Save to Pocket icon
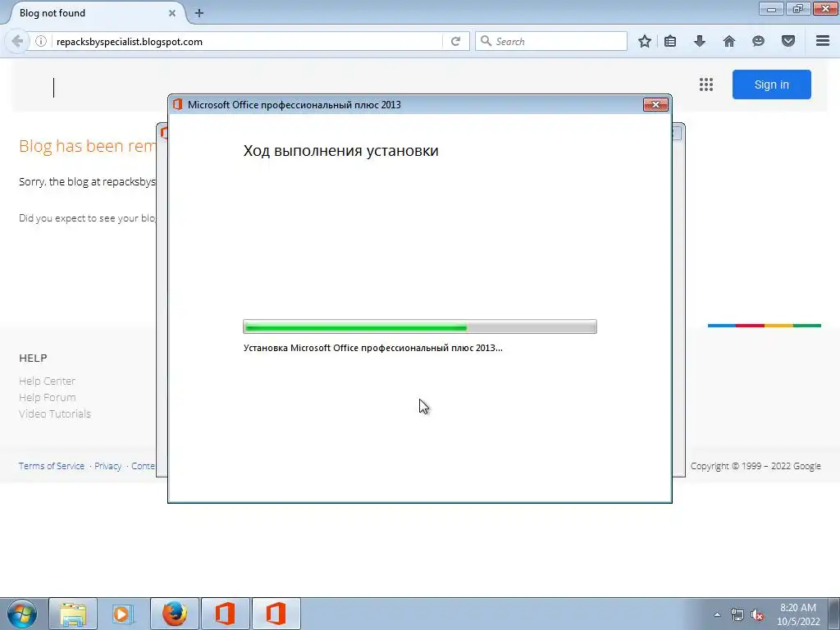This screenshot has height=630, width=840. pyautogui.click(x=788, y=41)
